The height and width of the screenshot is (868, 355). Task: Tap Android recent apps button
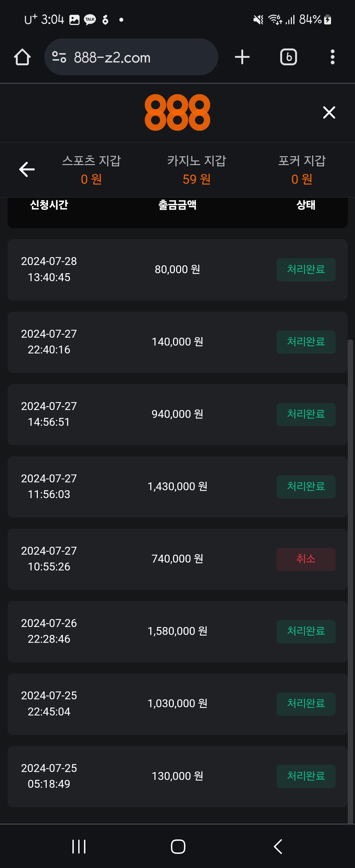(79, 846)
